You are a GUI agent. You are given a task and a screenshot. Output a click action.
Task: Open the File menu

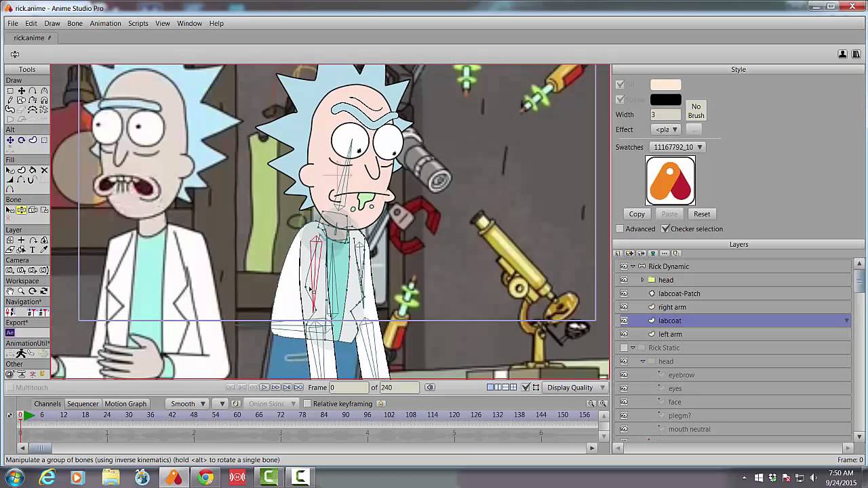click(13, 23)
